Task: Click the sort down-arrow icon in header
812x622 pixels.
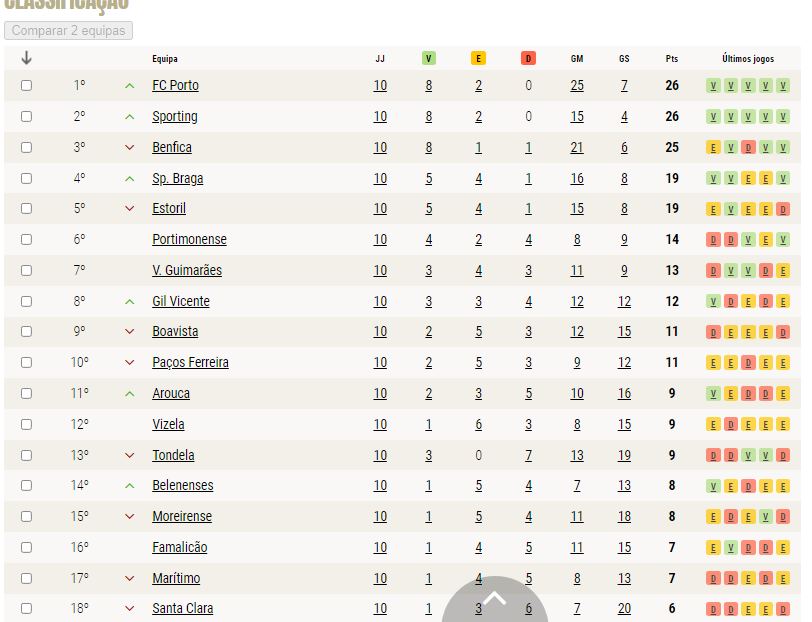Action: tap(26, 58)
